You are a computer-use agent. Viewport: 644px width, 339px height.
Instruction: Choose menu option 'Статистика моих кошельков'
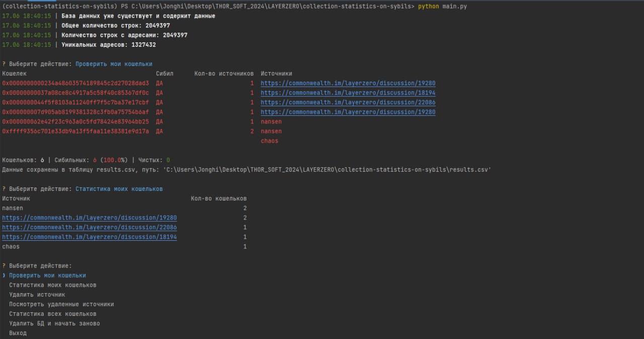(53, 285)
